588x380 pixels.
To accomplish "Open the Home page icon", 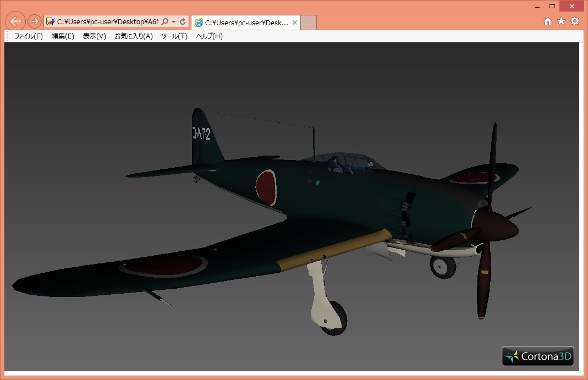I will 548,21.
